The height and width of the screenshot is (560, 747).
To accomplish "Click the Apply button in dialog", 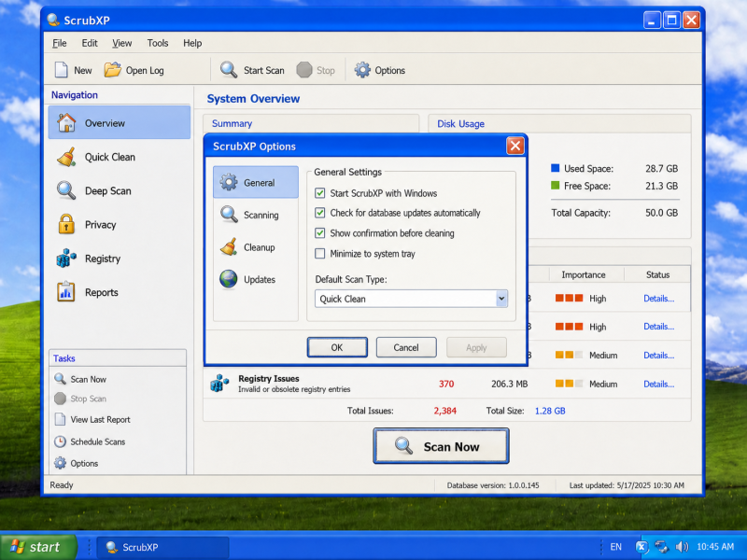I will [476, 347].
